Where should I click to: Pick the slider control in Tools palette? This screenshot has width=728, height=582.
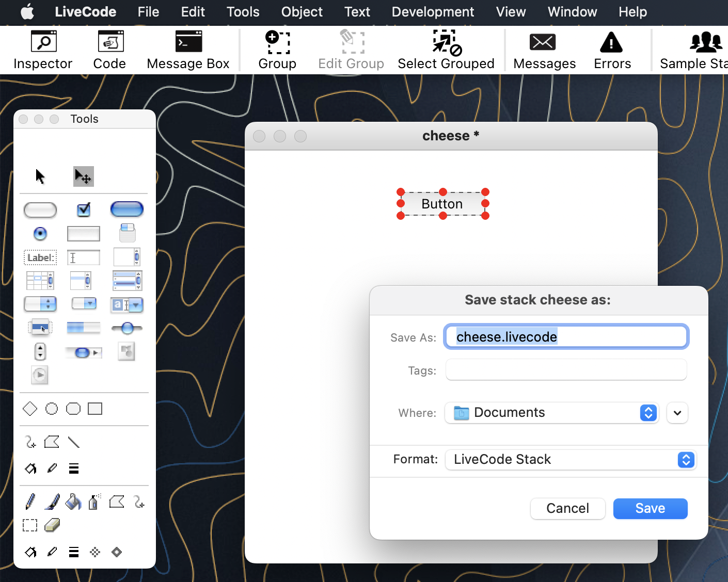click(x=127, y=328)
